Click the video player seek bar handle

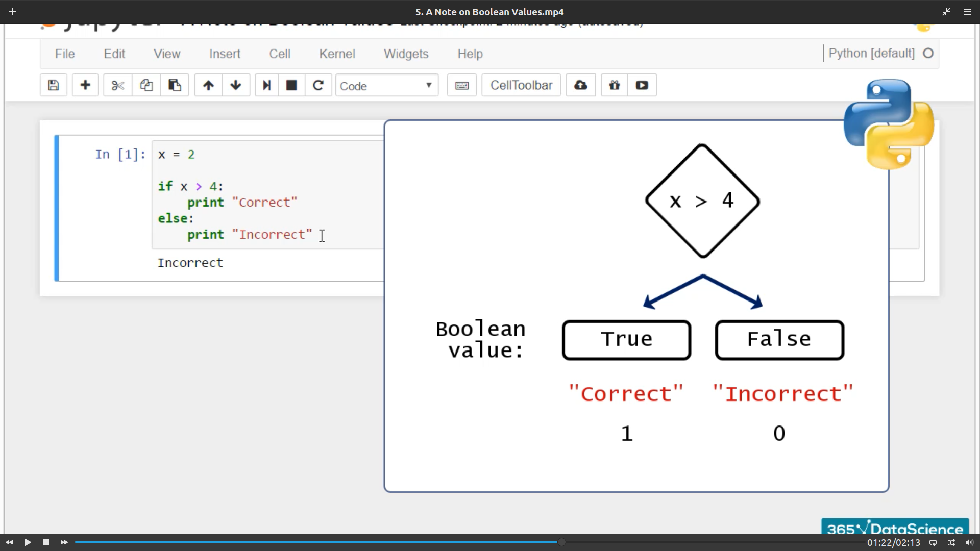tap(561, 542)
